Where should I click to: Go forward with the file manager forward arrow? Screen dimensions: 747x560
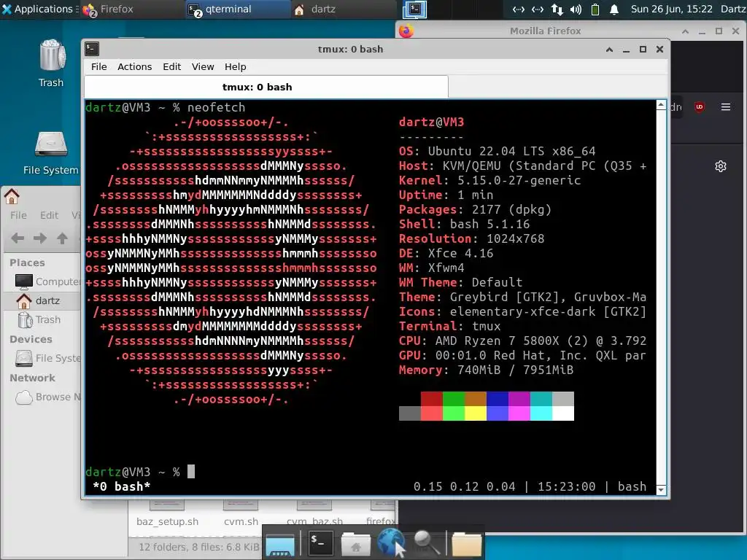tap(40, 238)
